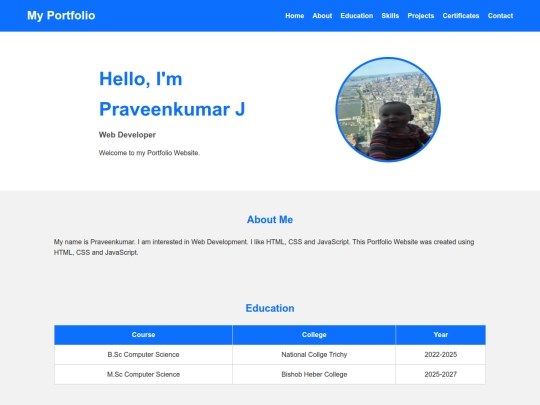Image resolution: width=540 pixels, height=405 pixels.
Task: Open the About nav link
Action: click(x=322, y=16)
